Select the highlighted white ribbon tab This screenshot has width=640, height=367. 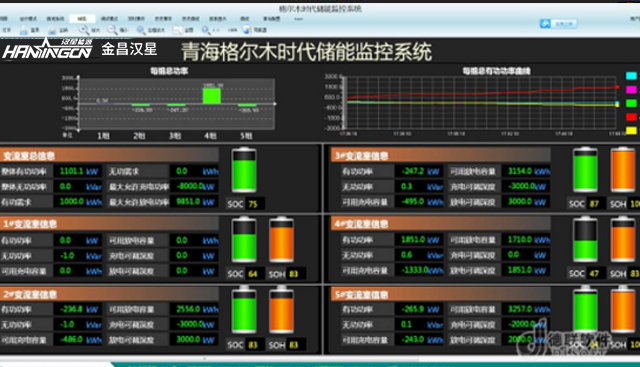[82, 18]
